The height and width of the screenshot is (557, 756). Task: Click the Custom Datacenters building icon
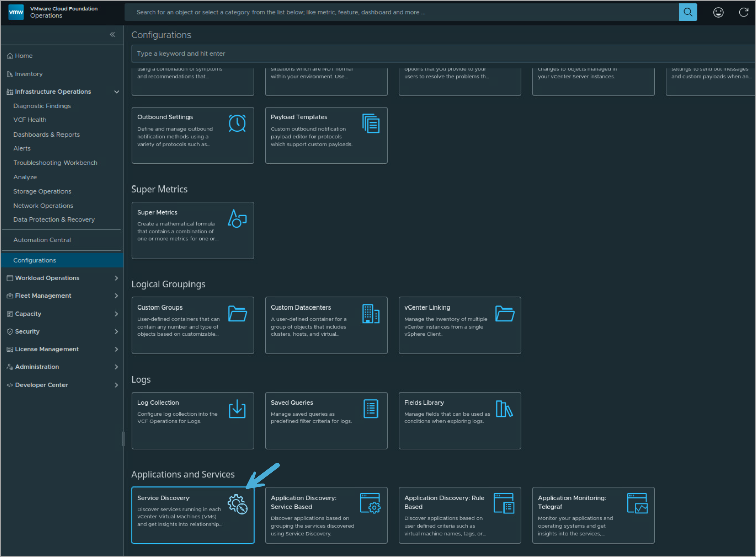click(371, 314)
